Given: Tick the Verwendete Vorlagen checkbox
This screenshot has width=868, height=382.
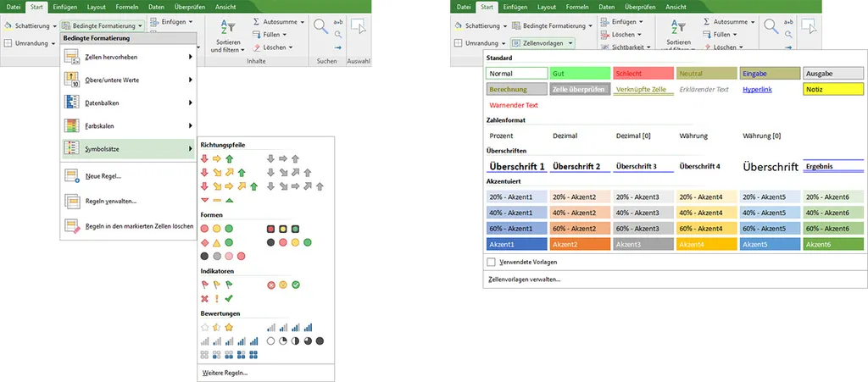Looking at the screenshot, I should 491,262.
